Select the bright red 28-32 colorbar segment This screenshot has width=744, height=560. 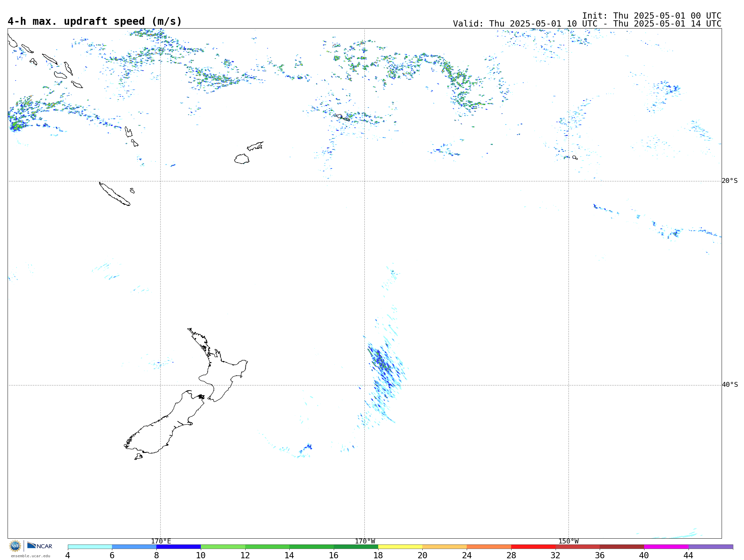533,547
